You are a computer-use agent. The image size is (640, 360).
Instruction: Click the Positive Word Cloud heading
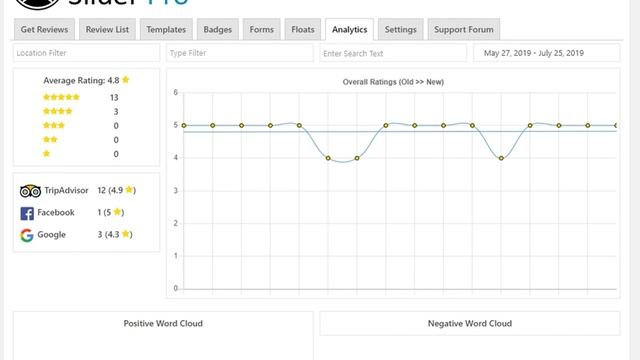(x=163, y=323)
